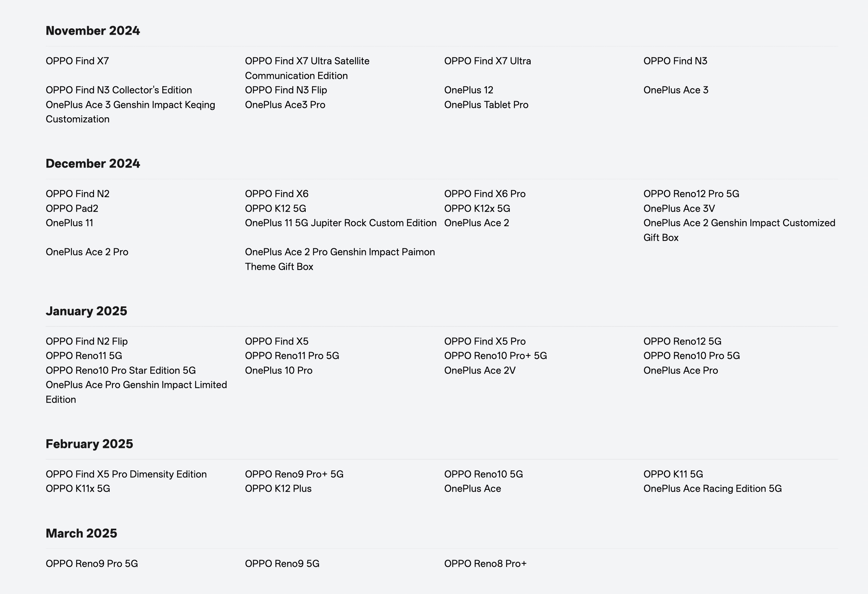Image resolution: width=868 pixels, height=594 pixels.
Task: Click on OnePlus Ace 3 entry
Action: tap(676, 90)
